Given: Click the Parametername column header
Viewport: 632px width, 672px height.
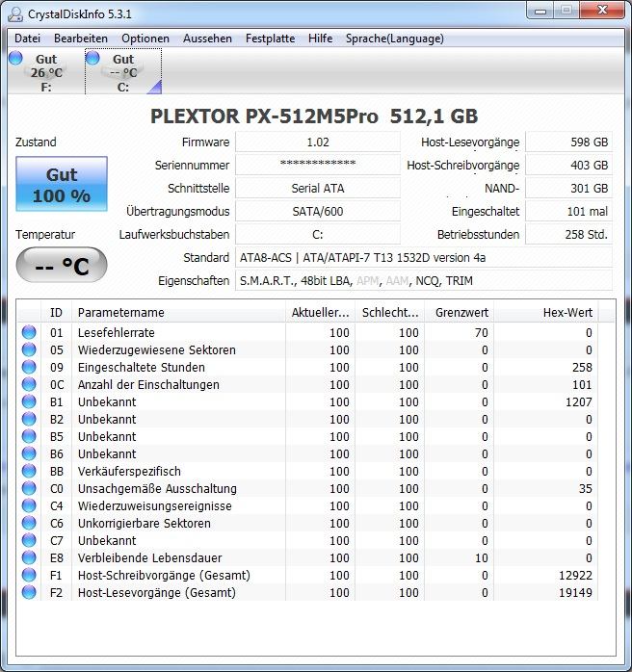Looking at the screenshot, I should (178, 313).
